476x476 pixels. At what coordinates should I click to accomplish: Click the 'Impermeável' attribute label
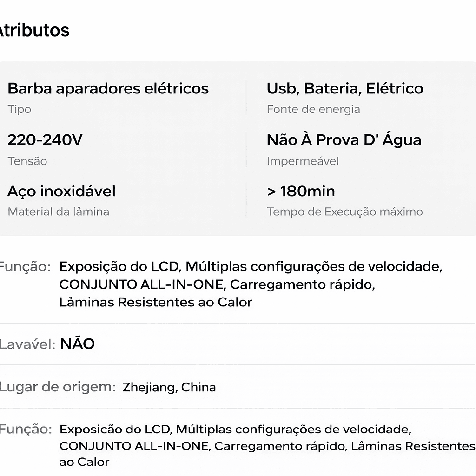click(303, 161)
